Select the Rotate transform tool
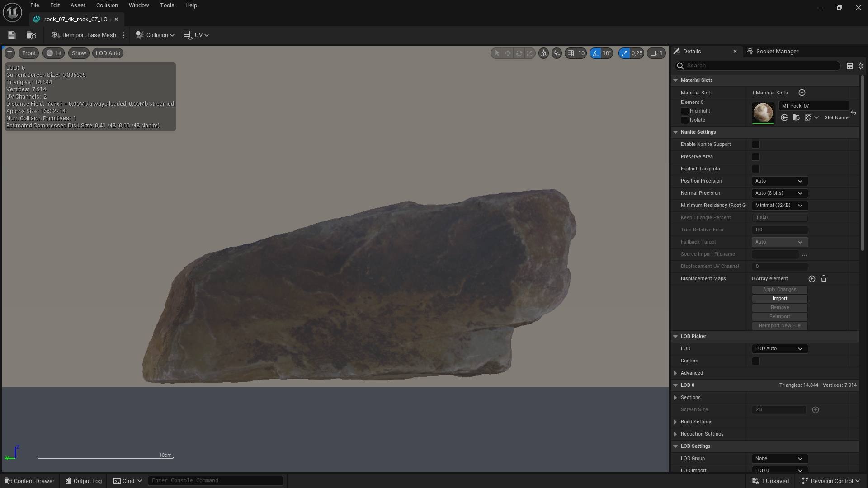The image size is (868, 488). [519, 53]
